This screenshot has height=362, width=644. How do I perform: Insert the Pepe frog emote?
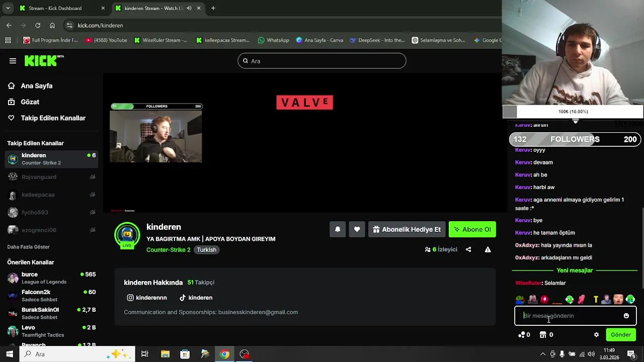[520, 299]
